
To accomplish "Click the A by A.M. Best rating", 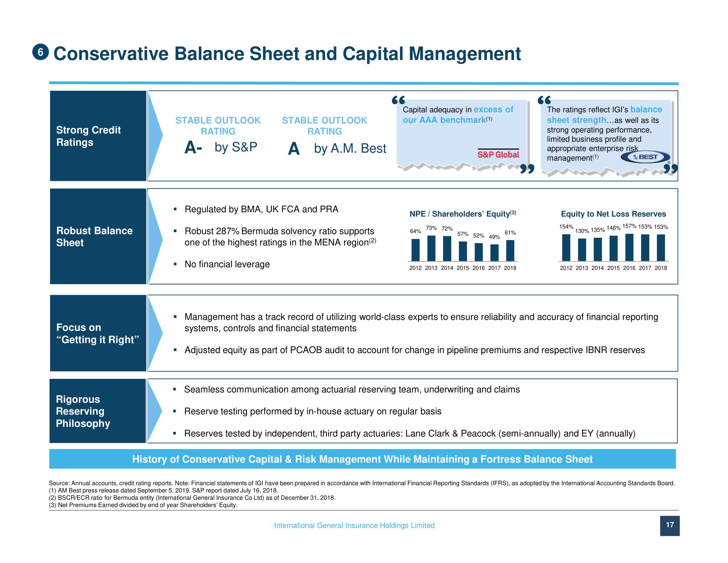I will tap(337, 148).
